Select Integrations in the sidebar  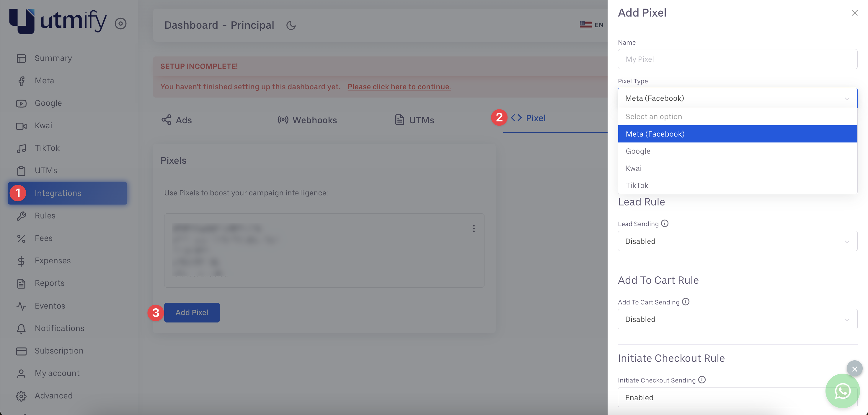68,193
